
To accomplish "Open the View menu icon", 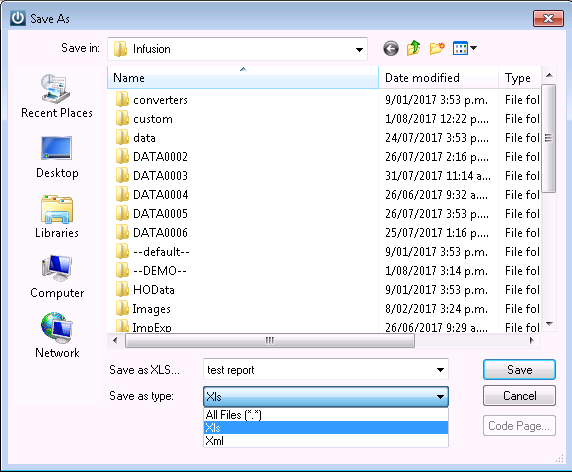I will tap(464, 48).
